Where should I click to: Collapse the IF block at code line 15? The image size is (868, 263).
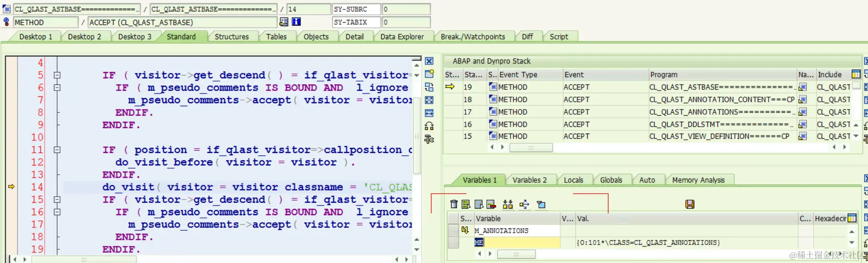57,200
